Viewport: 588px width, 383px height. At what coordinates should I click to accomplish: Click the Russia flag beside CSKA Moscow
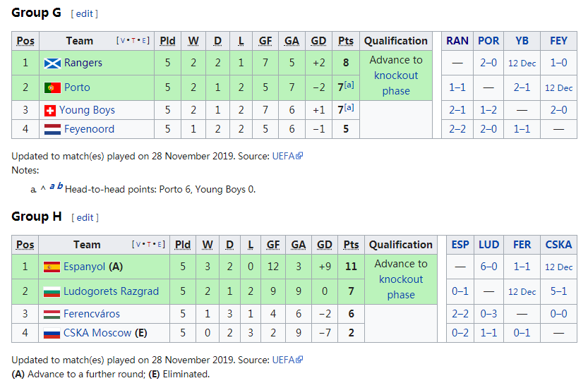tap(52, 334)
